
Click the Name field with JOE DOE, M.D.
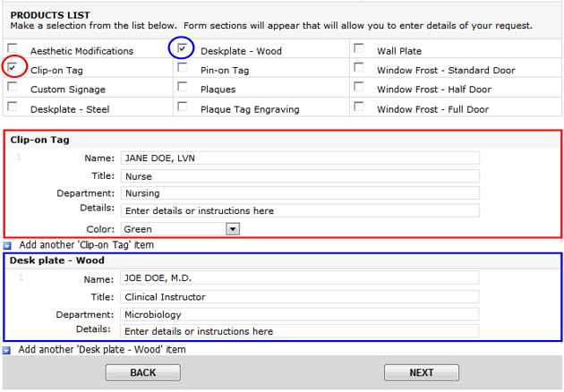click(x=300, y=278)
